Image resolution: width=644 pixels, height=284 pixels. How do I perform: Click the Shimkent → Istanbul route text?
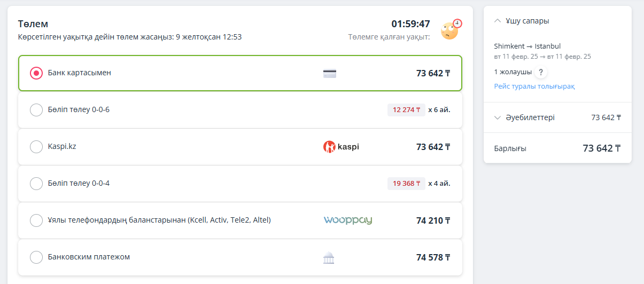[527, 46]
